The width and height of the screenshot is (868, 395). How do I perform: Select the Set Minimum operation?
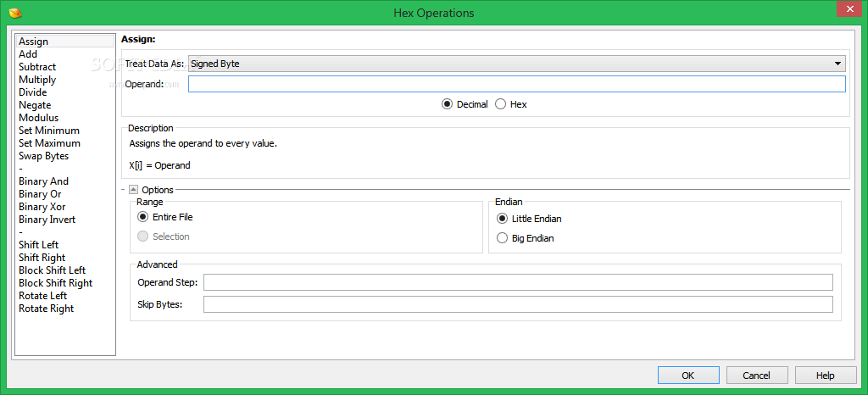65,131
